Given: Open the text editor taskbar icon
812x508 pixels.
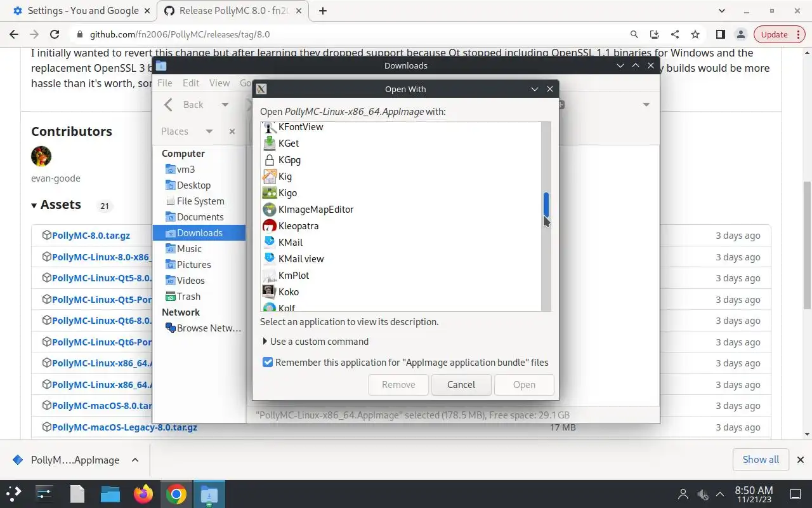Looking at the screenshot, I should [77, 494].
